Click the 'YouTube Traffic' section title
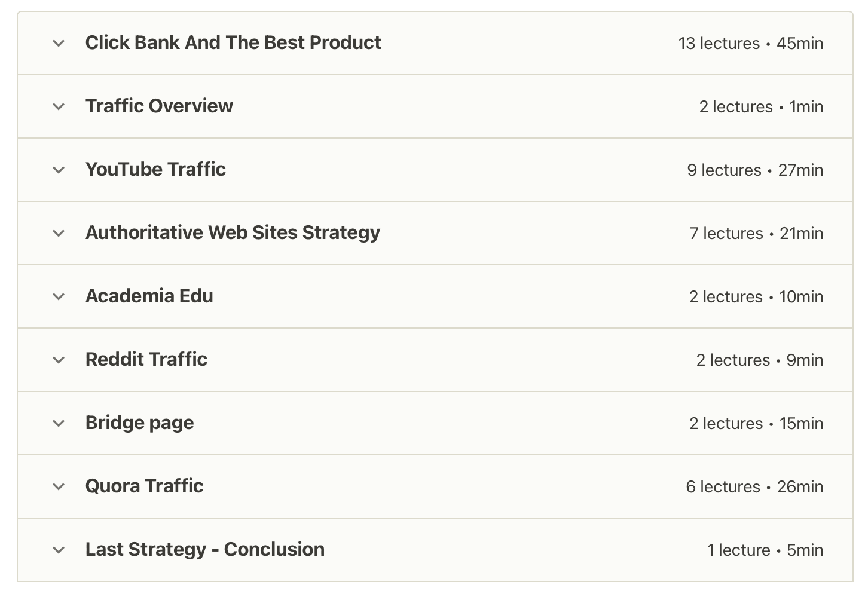This screenshot has height=600, width=868. [x=155, y=169]
